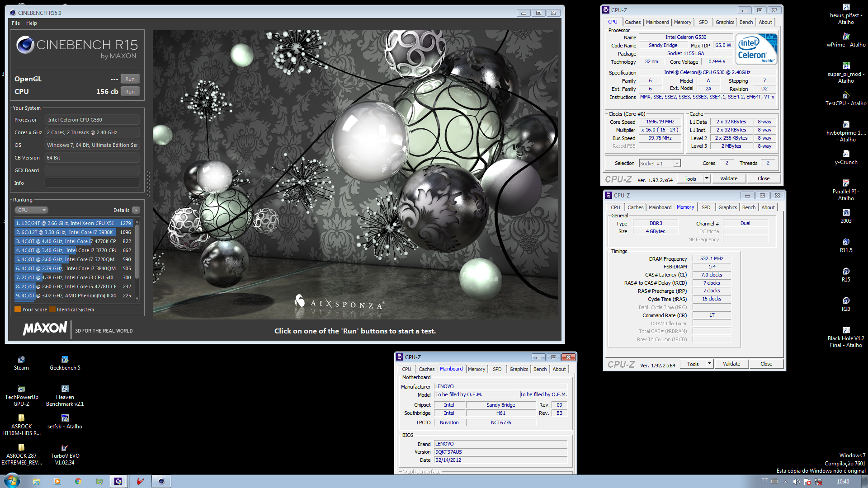
Task: Open Cinebench R11.5 desktop shortcut
Action: (846, 246)
